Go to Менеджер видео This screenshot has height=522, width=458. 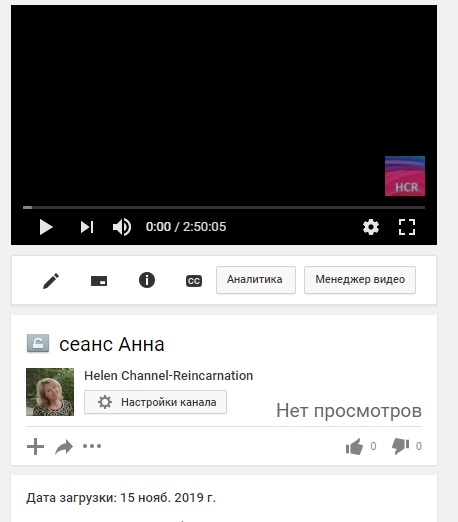click(x=360, y=280)
